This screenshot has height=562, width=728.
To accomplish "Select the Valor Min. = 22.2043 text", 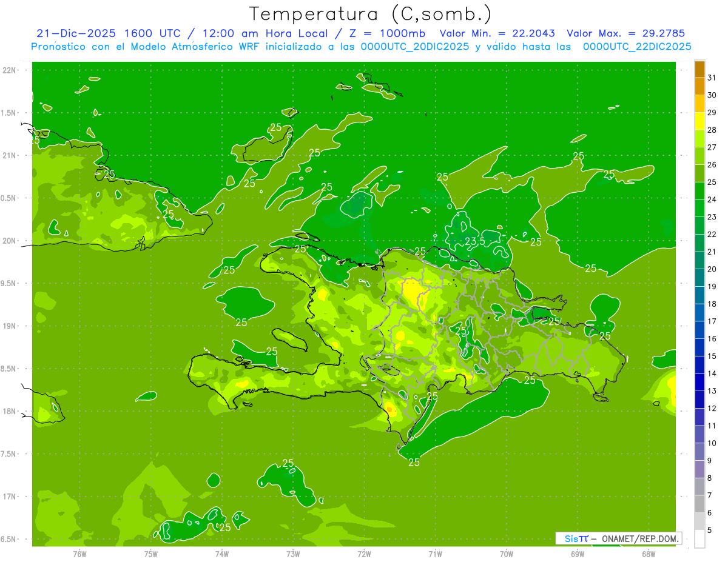I will pyautogui.click(x=497, y=33).
